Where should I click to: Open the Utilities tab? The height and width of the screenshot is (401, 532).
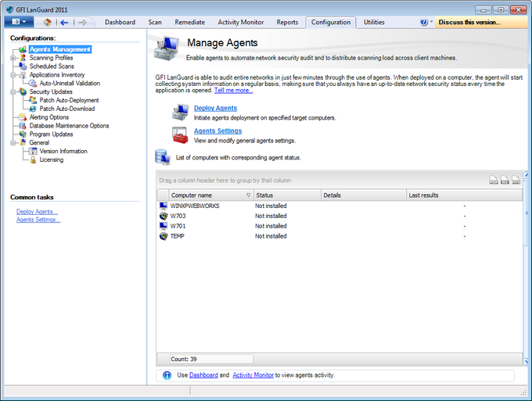(x=374, y=23)
